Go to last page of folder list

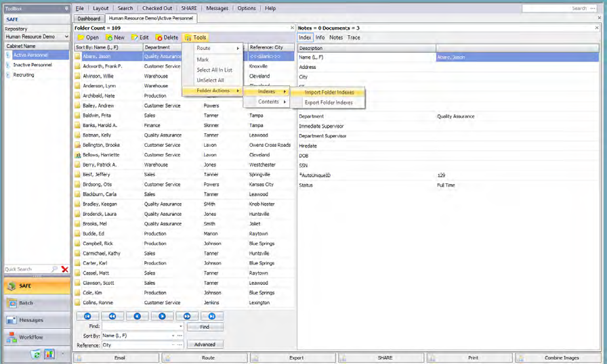pos(212,316)
